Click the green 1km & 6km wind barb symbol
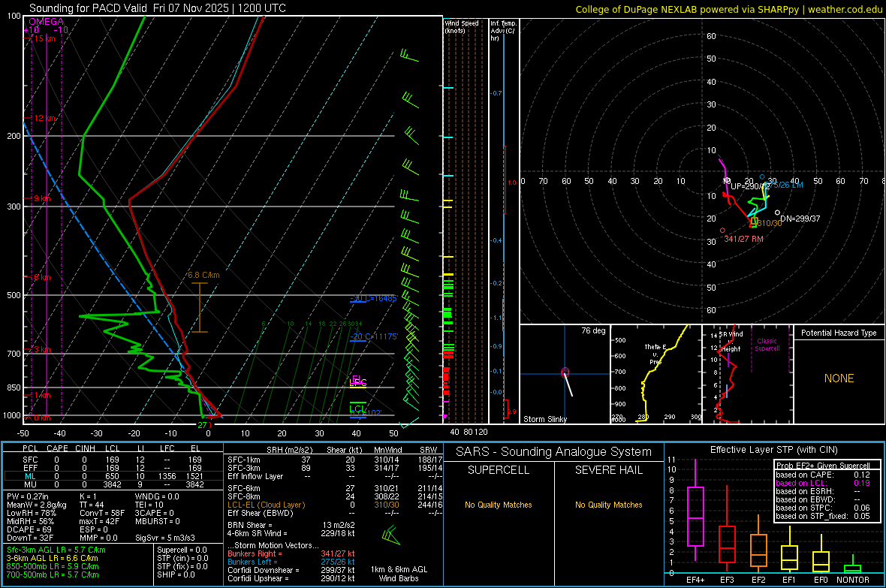Viewport: 886px width, 588px height. [390, 535]
